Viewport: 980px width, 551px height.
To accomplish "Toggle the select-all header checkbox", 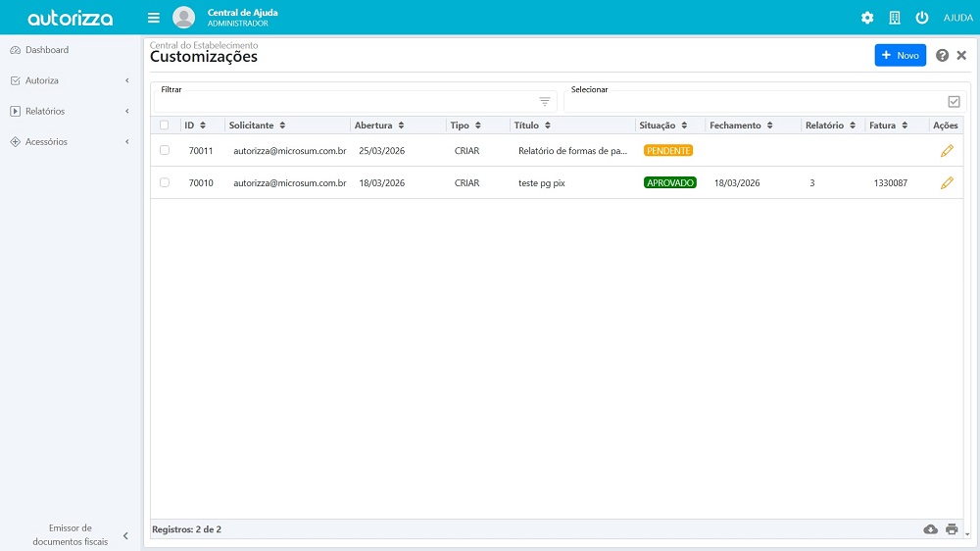I will click(x=165, y=125).
